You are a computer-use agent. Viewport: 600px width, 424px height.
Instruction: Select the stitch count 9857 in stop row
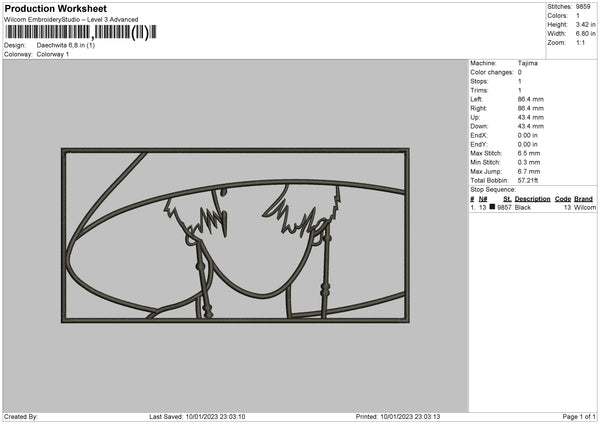pyautogui.click(x=504, y=207)
